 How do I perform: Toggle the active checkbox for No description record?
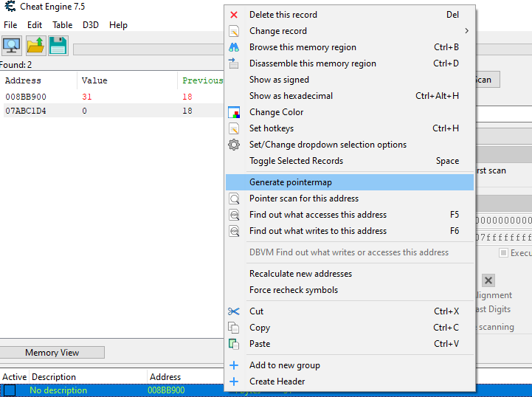click(10, 390)
